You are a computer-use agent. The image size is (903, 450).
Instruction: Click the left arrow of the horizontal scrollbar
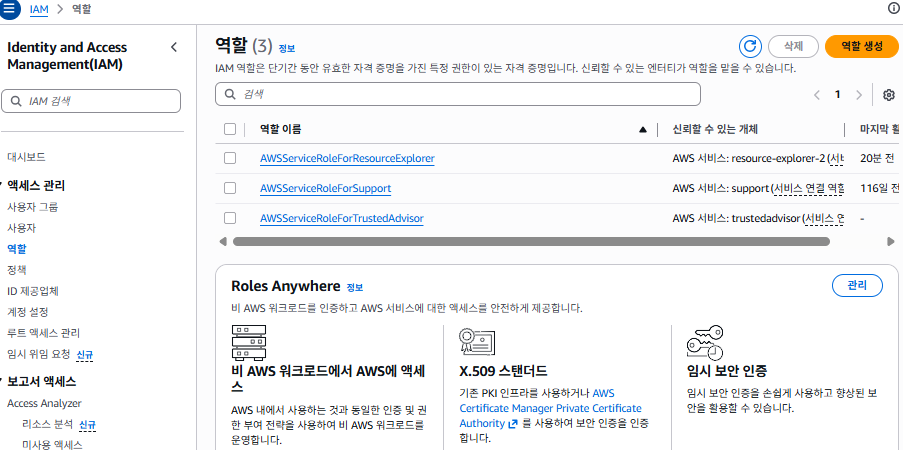click(223, 241)
